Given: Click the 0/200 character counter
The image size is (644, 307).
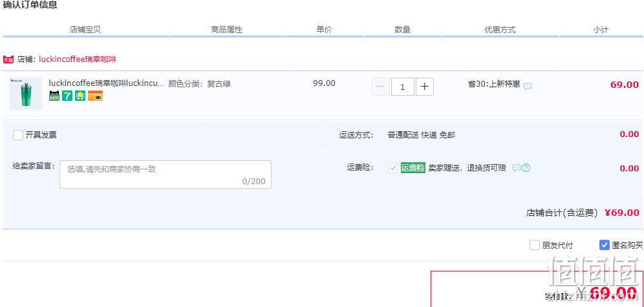Looking at the screenshot, I should coord(254,181).
